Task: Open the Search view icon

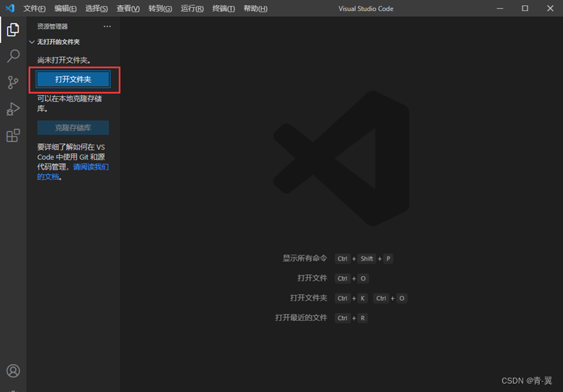Action: (13, 56)
